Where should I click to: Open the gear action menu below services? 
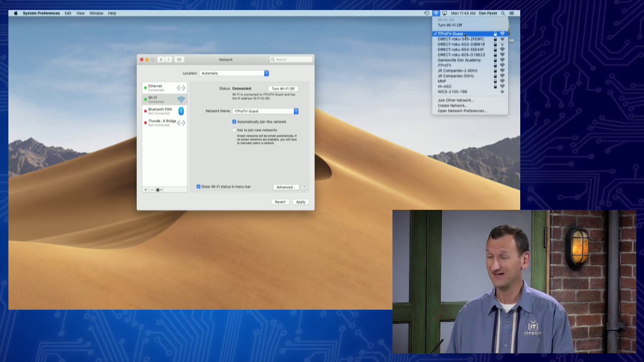click(159, 190)
